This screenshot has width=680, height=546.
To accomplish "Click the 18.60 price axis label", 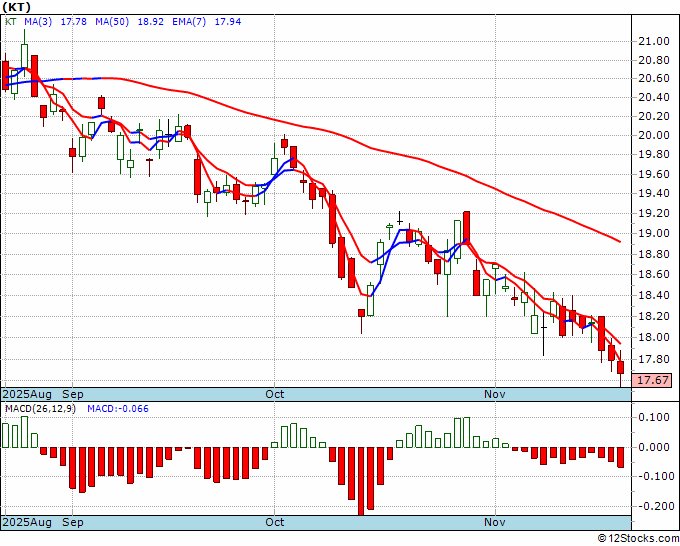I will pyautogui.click(x=654, y=274).
